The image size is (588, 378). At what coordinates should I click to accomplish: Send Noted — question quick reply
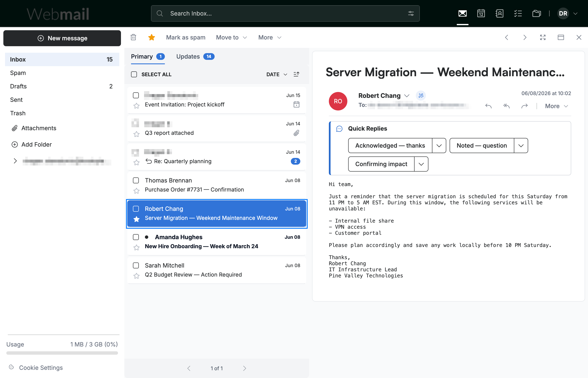point(482,146)
